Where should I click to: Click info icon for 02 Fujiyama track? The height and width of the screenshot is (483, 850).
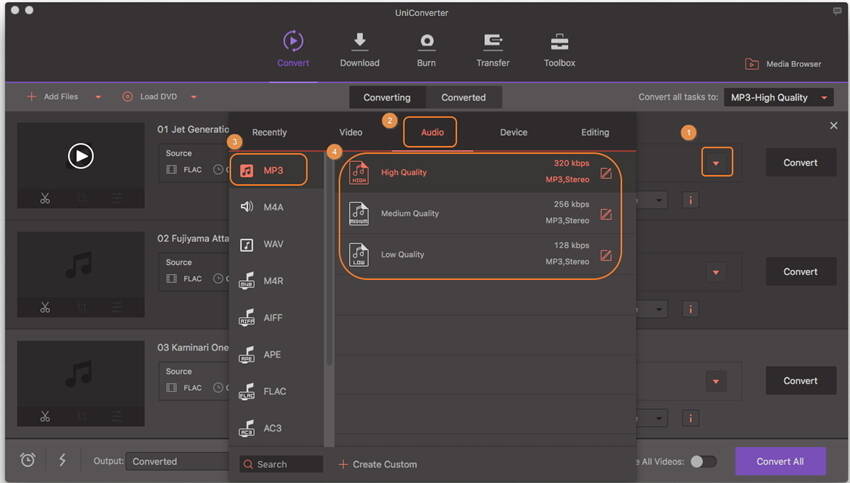point(690,309)
